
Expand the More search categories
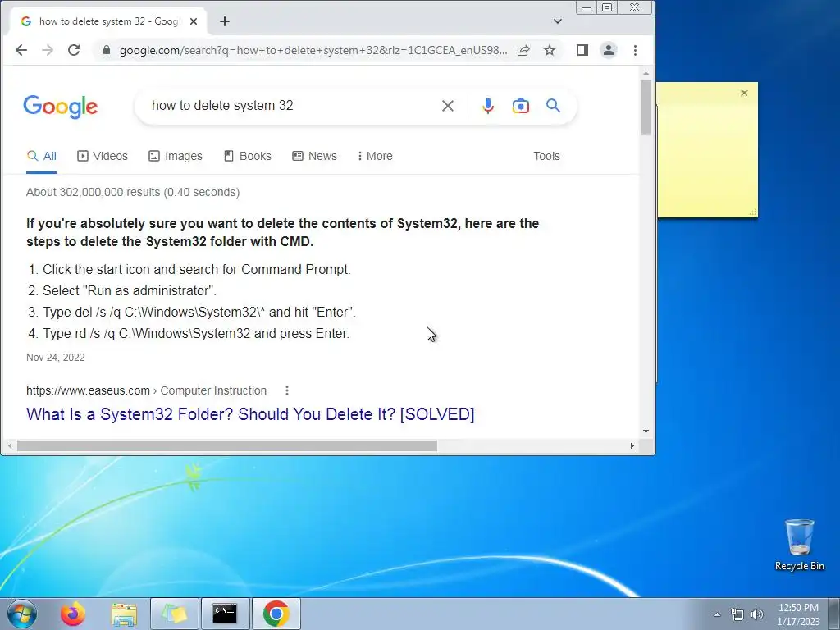[375, 156]
